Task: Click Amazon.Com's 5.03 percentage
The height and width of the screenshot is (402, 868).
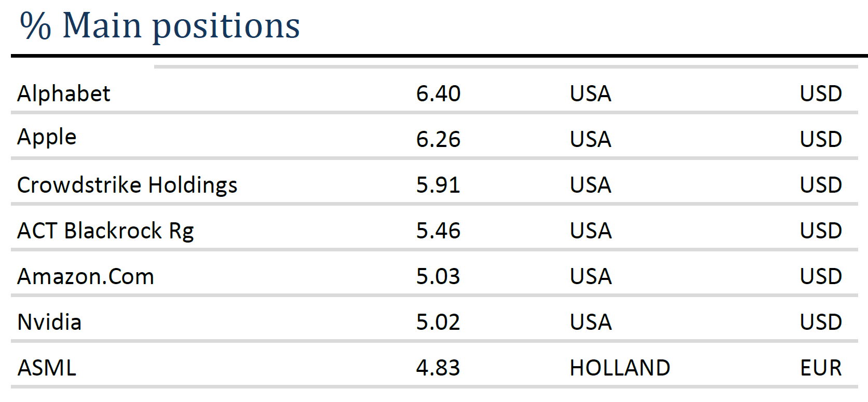Action: click(x=438, y=277)
